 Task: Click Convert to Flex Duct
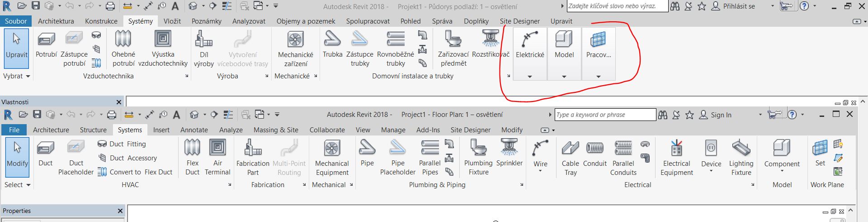[135, 172]
